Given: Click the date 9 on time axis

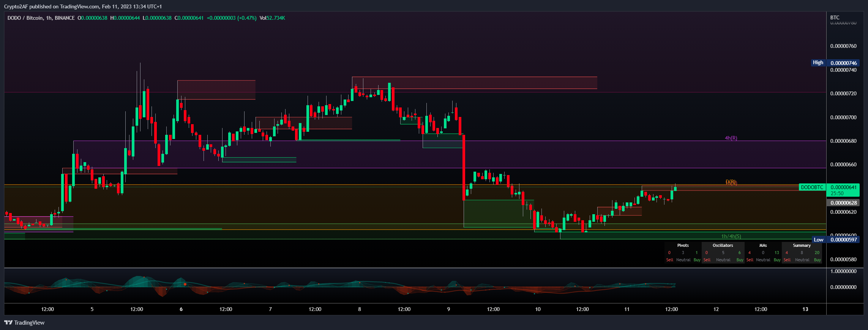Looking at the screenshot, I should click(448, 309).
